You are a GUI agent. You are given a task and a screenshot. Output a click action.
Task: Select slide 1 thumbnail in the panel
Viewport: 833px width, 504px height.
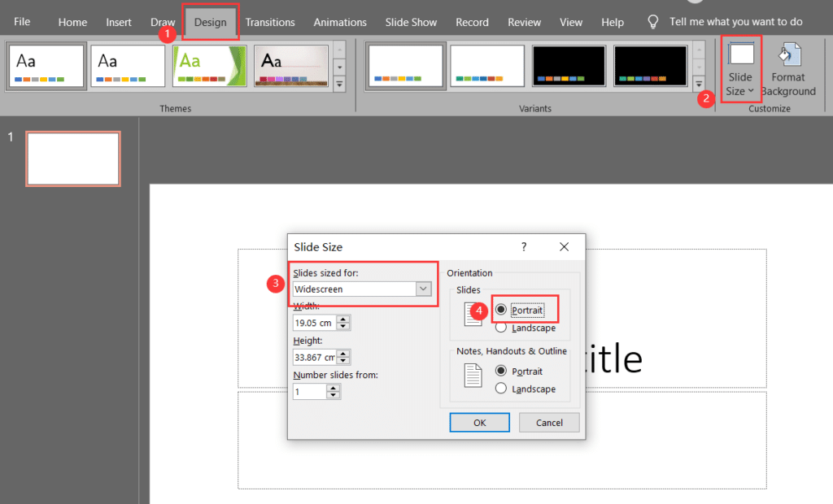(x=72, y=159)
